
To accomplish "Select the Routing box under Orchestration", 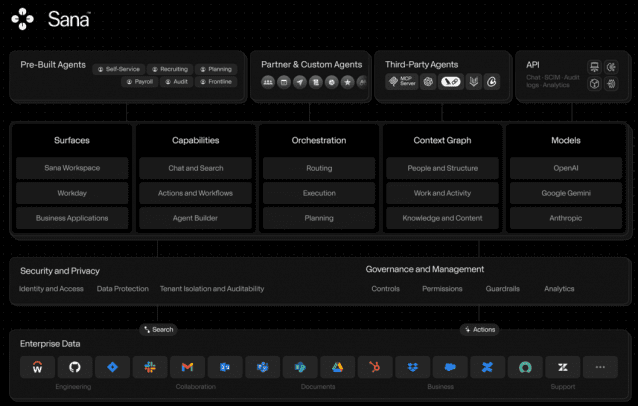I will tap(319, 168).
